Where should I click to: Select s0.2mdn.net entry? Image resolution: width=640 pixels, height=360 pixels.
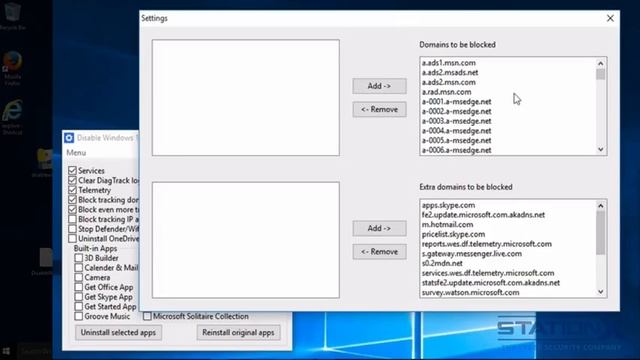(x=442, y=263)
